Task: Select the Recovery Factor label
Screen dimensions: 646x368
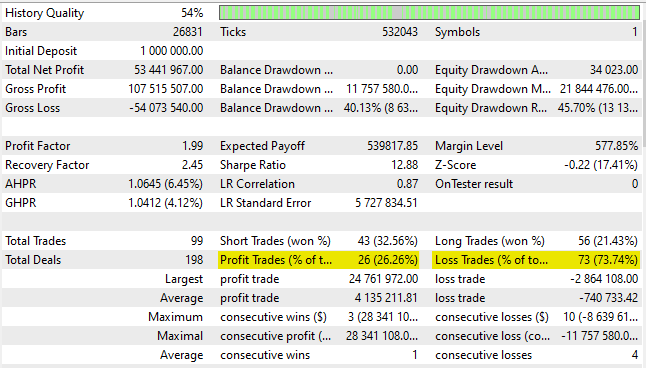Action: [x=47, y=164]
